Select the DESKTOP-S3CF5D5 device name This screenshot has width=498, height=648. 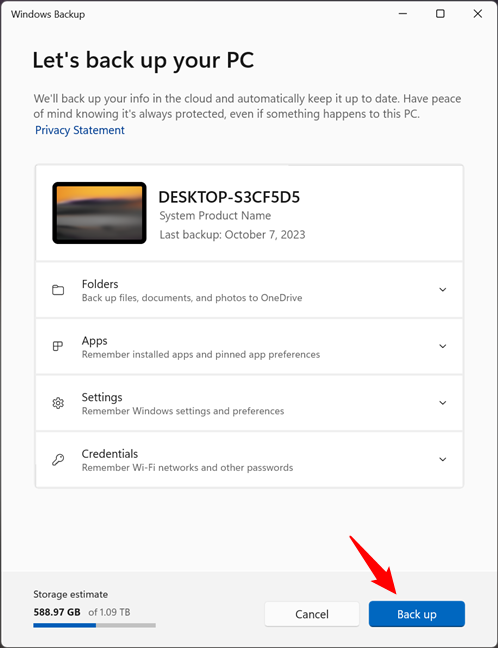[229, 197]
